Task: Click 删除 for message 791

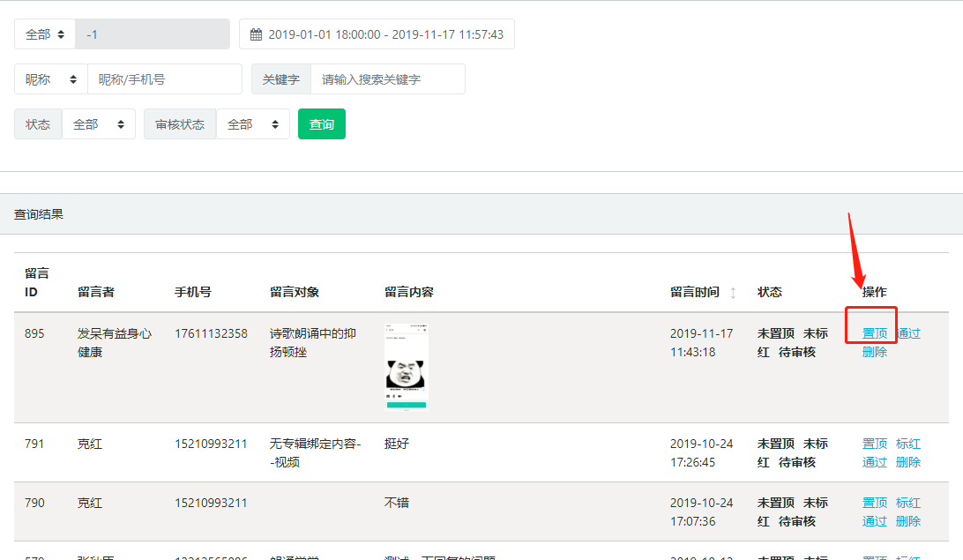Action: (x=908, y=462)
